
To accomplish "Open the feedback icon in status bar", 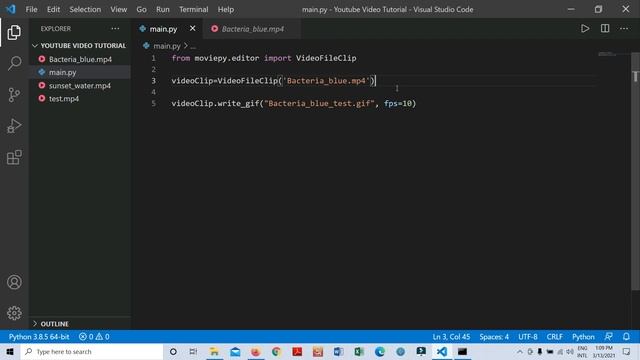I will click(x=609, y=337).
